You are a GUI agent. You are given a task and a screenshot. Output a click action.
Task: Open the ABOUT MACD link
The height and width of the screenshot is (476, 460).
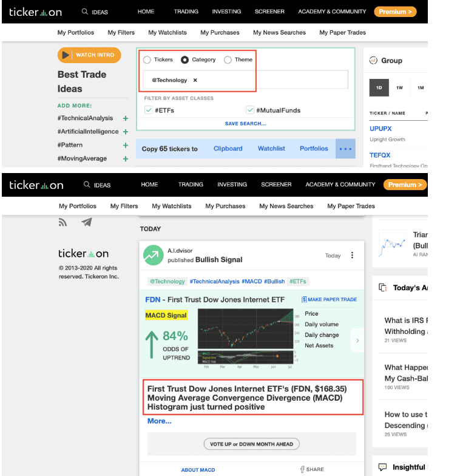198,470
